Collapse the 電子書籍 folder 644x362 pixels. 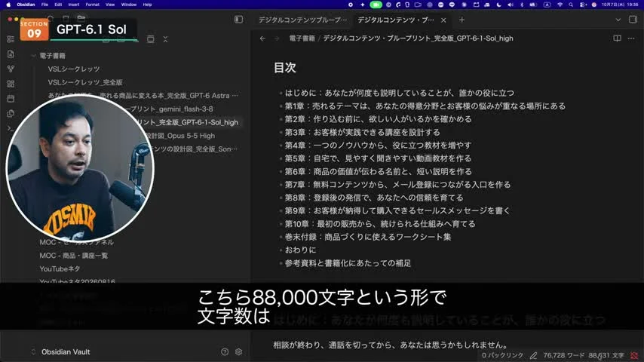[33, 56]
